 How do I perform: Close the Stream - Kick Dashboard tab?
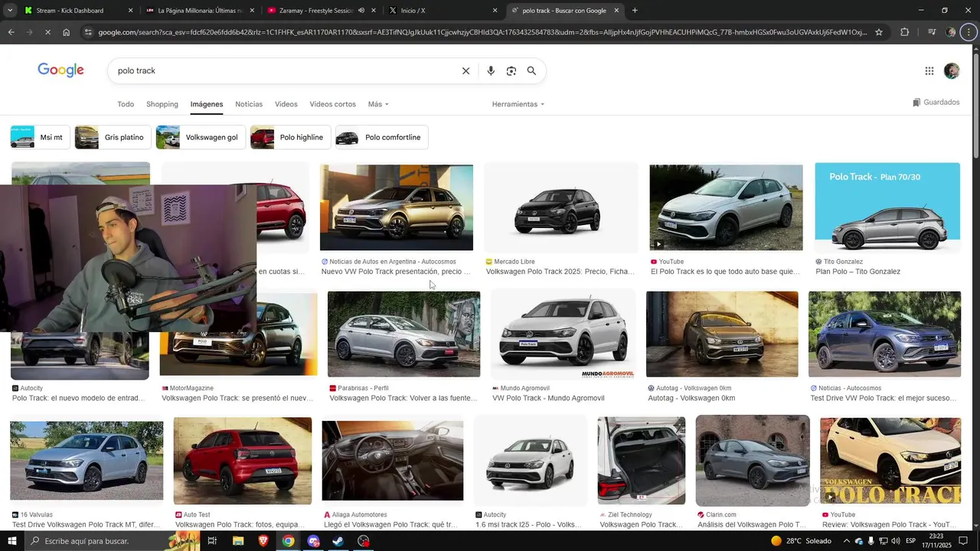tap(130, 11)
